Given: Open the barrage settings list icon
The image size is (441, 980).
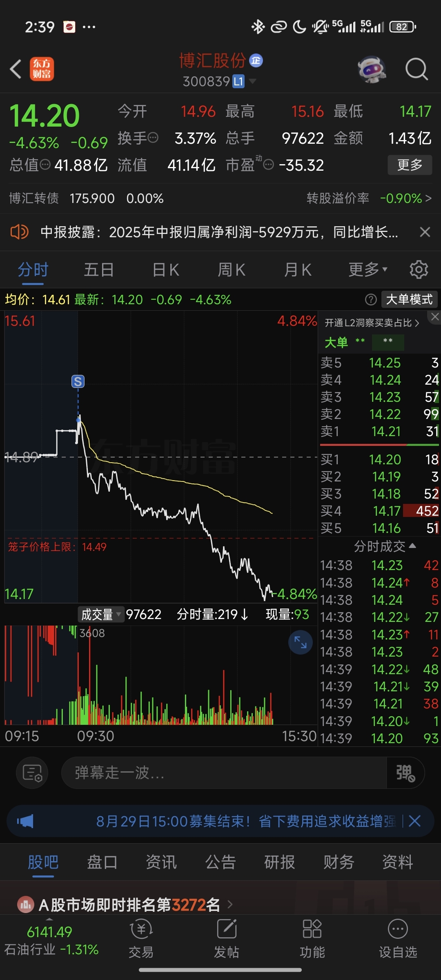Looking at the screenshot, I should [32, 773].
